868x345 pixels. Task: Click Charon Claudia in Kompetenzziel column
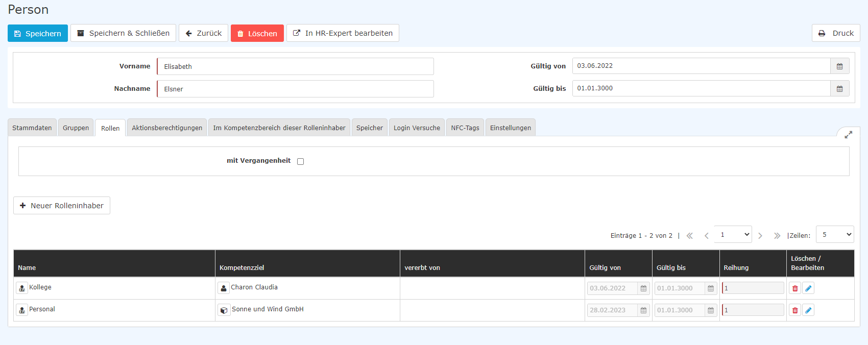point(254,287)
